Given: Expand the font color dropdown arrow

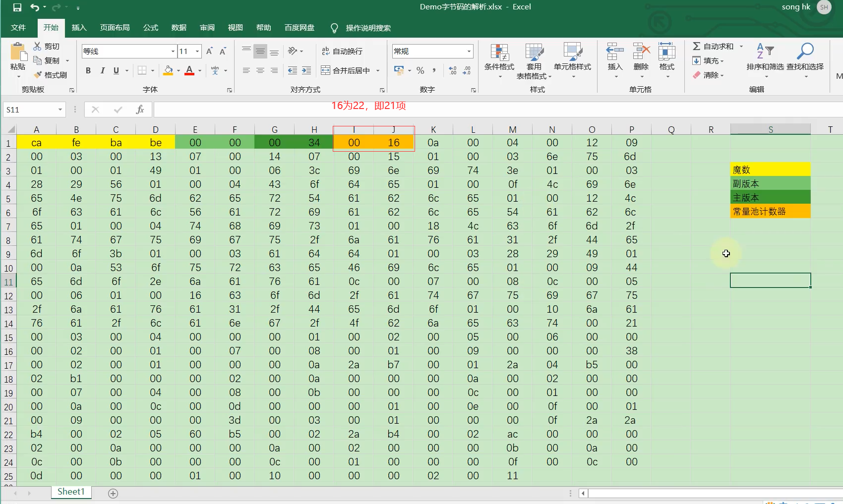Looking at the screenshot, I should tap(200, 70).
